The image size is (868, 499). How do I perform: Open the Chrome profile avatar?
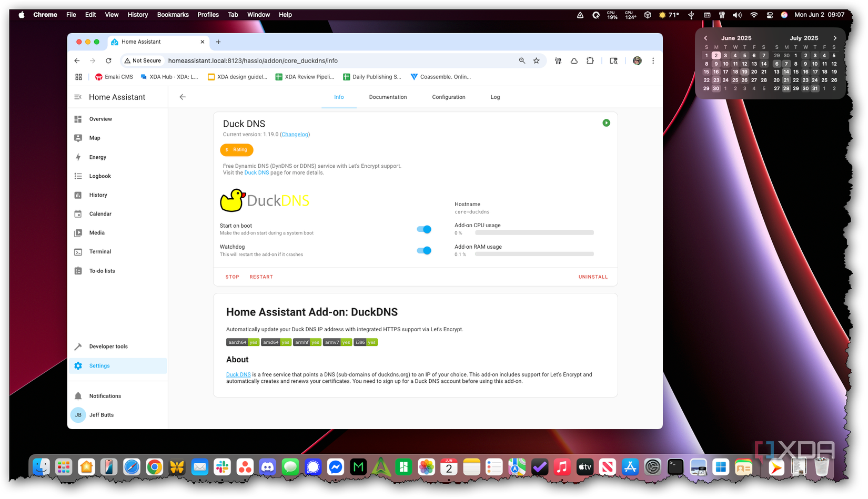click(x=637, y=61)
